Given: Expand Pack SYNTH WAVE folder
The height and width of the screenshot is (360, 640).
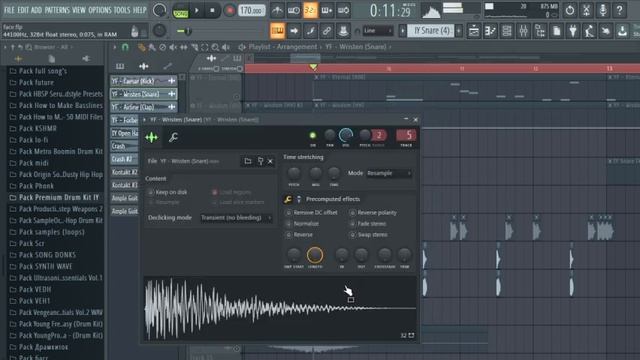Looking at the screenshot, I should pos(41,267).
